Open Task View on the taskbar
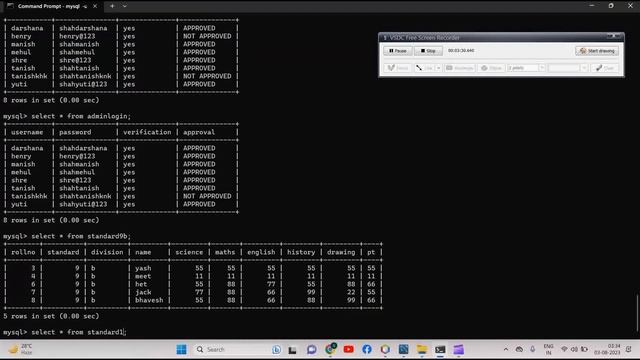The image size is (640, 360). (x=292, y=349)
